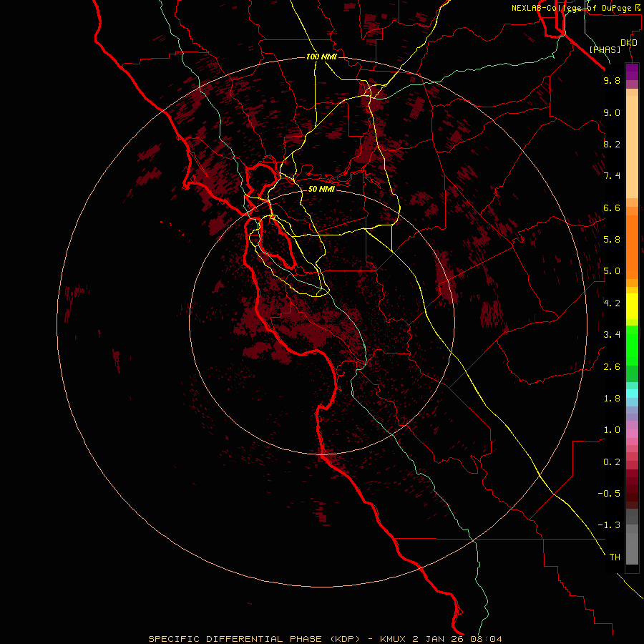Click the -1.3 legend value
Image resolution: width=644 pixels, height=644 pixels.
[609, 525]
